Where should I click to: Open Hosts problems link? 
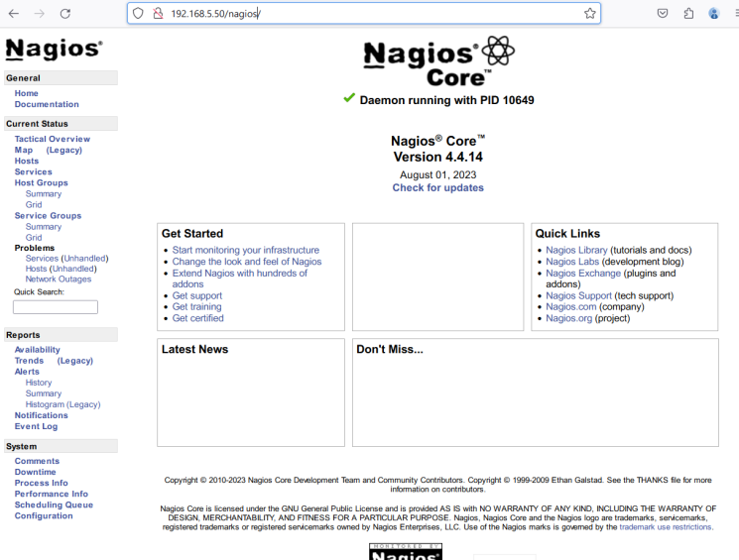37,269
